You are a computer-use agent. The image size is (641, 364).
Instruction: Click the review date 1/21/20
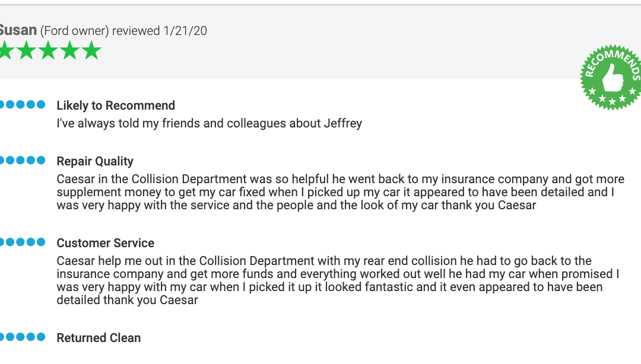click(x=185, y=31)
